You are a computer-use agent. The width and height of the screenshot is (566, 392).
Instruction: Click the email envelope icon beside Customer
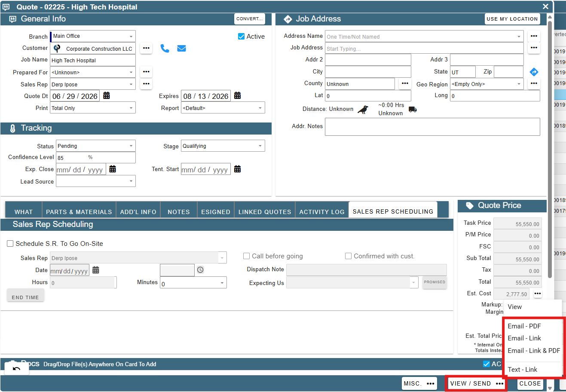(x=181, y=48)
